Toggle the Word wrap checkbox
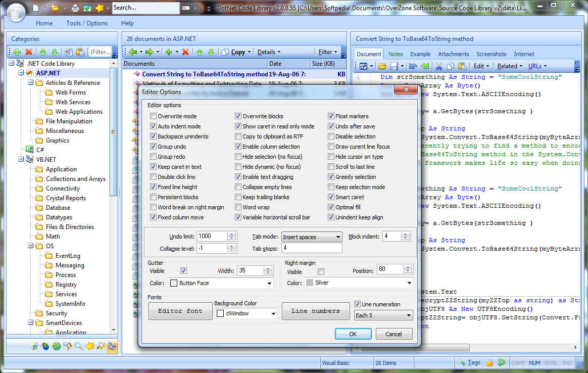 click(x=238, y=207)
